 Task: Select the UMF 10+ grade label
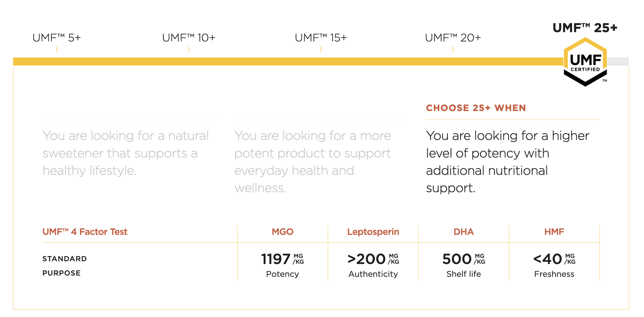click(189, 38)
